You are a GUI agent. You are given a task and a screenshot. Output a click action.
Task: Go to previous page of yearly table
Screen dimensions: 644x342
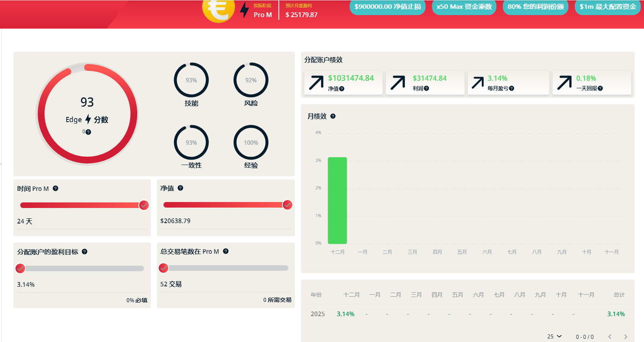point(609,336)
